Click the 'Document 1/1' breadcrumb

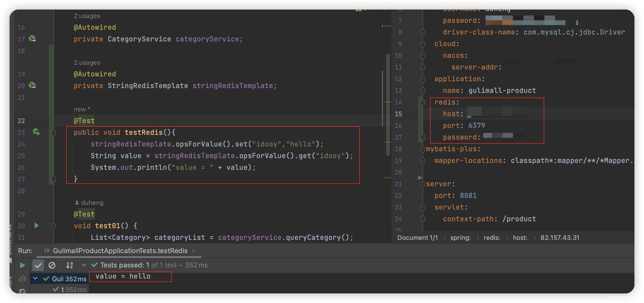[417, 237]
